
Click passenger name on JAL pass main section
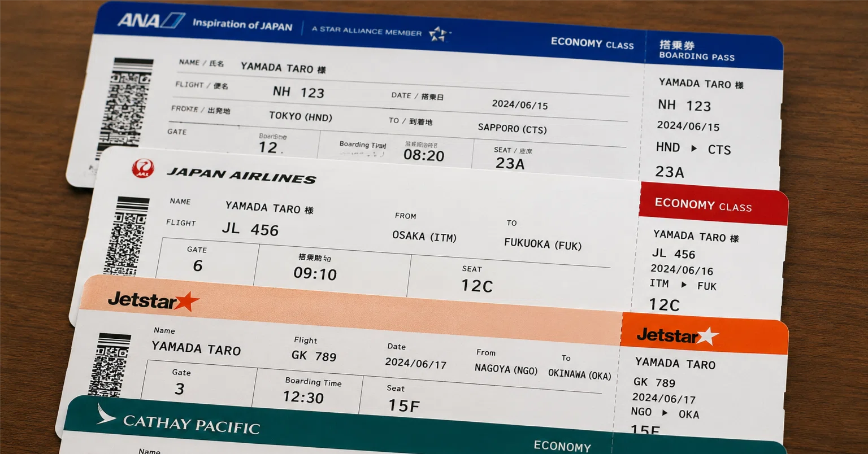[x=270, y=208]
